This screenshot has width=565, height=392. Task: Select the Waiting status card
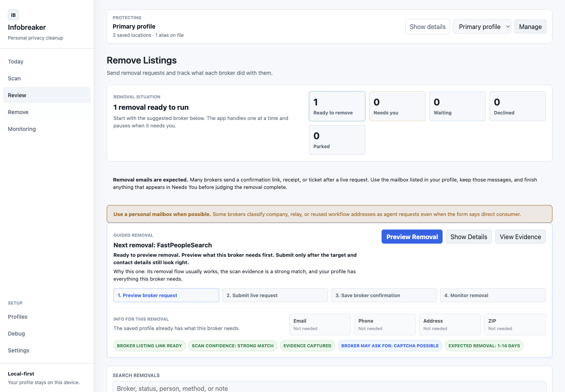[x=457, y=106]
